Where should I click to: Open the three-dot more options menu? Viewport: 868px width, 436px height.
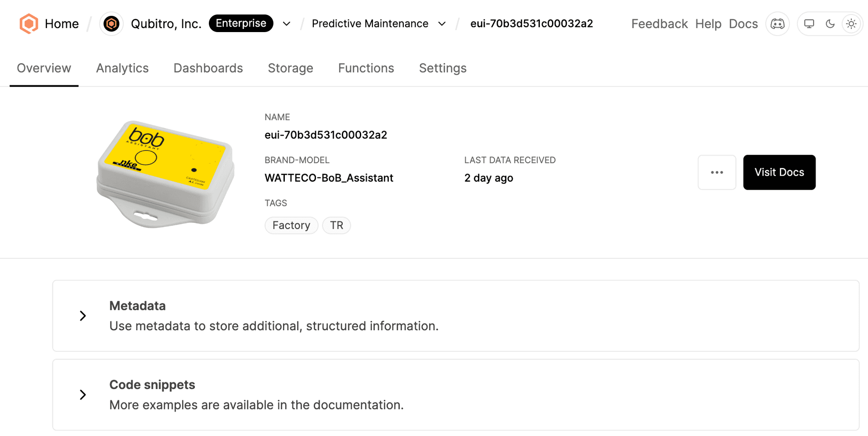[717, 172]
